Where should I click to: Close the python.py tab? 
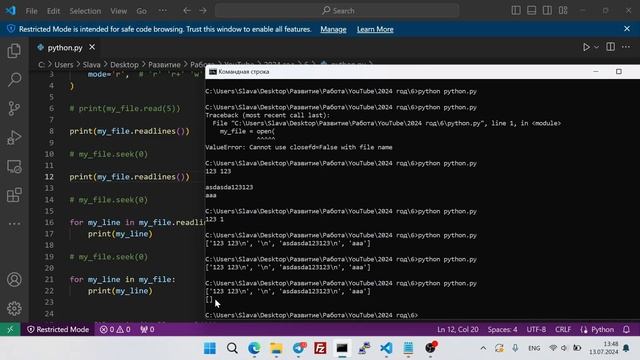coord(92,47)
